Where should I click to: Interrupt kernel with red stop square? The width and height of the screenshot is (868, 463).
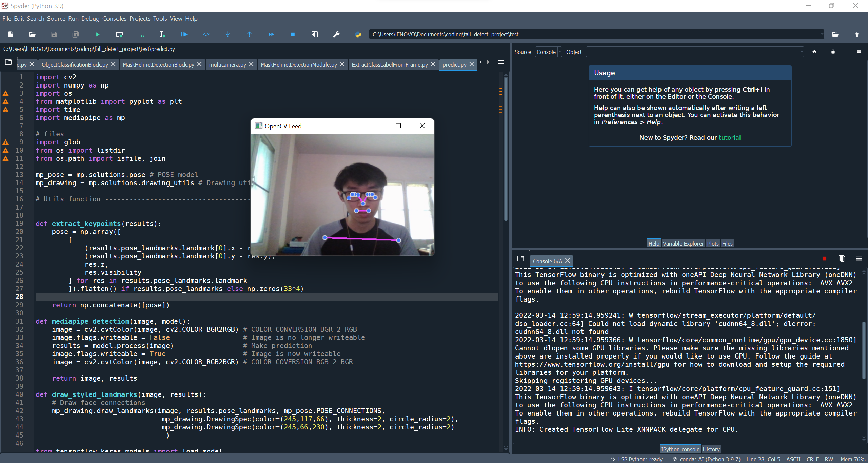tap(824, 259)
